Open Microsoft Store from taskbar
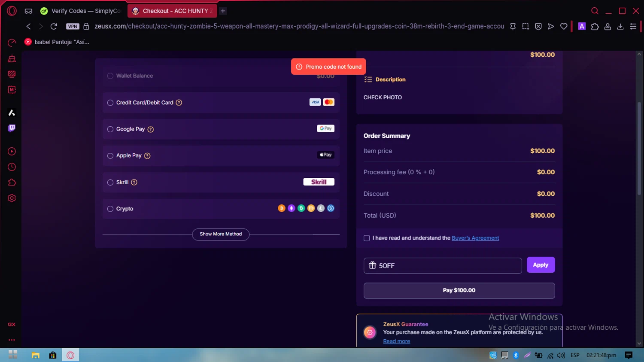Viewport: 644px width, 362px height. (x=53, y=355)
